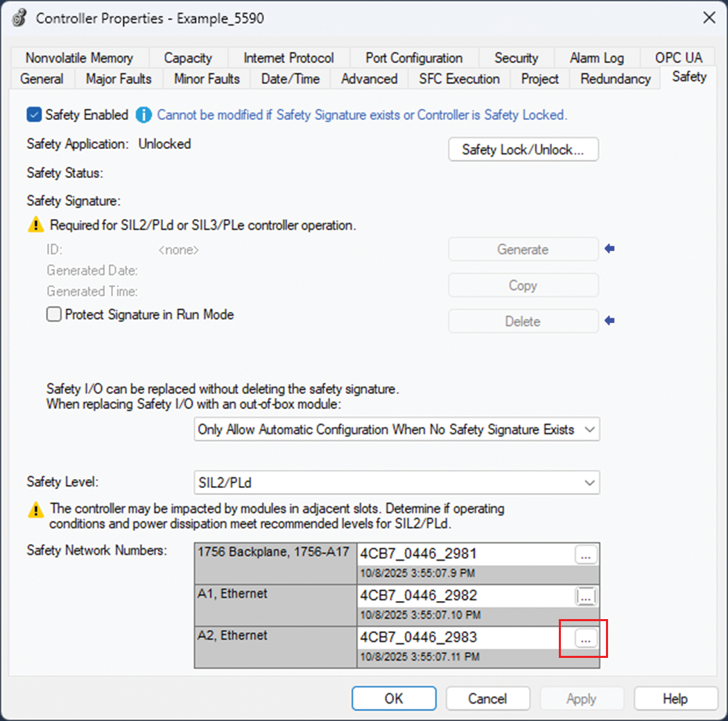
Task: Select the Nonvolatile Memory tab
Action: [79, 58]
